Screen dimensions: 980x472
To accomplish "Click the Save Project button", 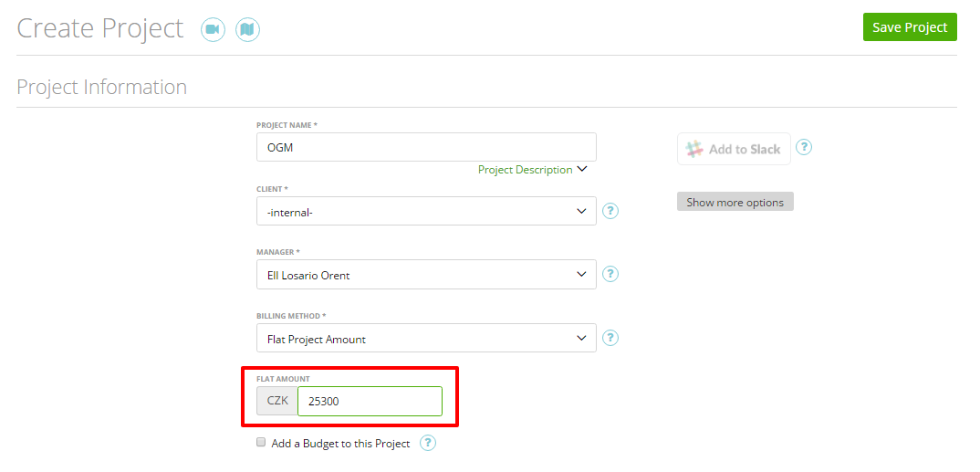I will (910, 26).
